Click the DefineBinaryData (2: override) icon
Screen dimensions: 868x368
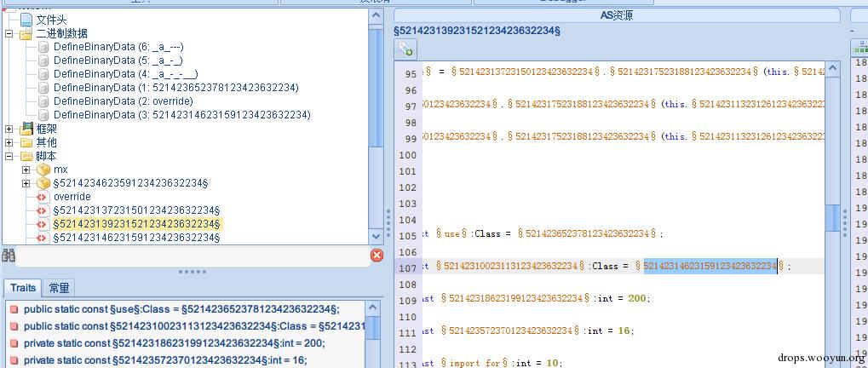(43, 101)
